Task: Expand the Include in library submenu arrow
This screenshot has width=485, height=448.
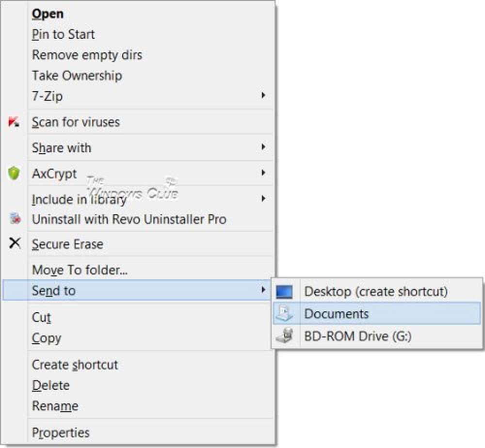Action: 263,199
